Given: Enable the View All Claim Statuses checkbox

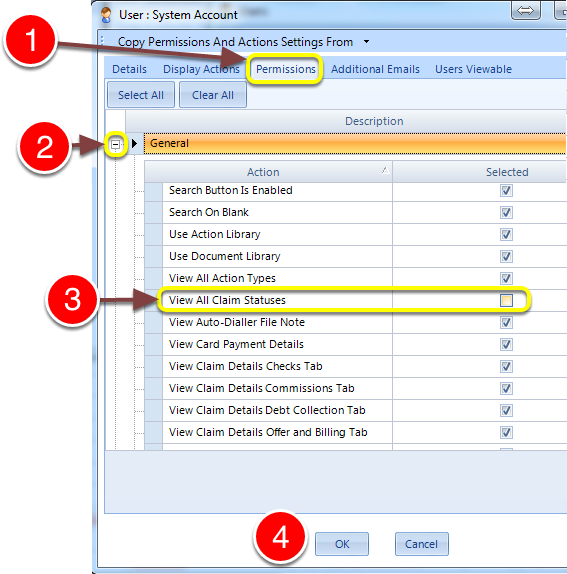Looking at the screenshot, I should (x=506, y=301).
